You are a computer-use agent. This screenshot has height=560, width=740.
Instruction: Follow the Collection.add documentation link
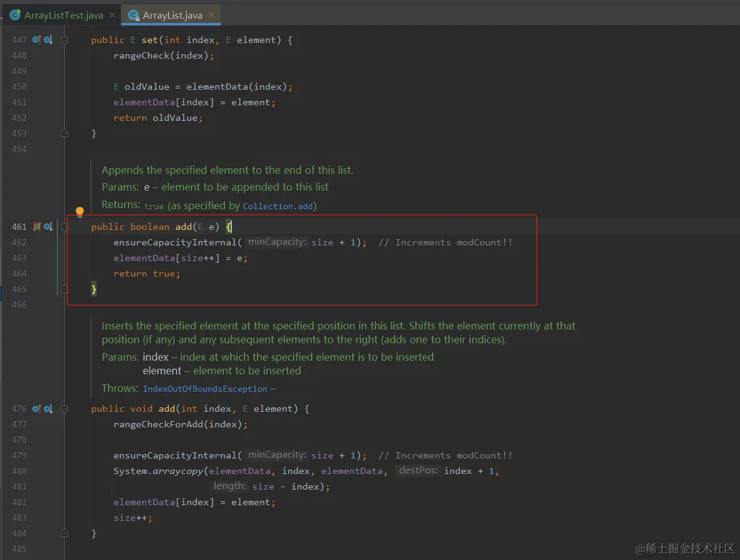pyautogui.click(x=278, y=206)
